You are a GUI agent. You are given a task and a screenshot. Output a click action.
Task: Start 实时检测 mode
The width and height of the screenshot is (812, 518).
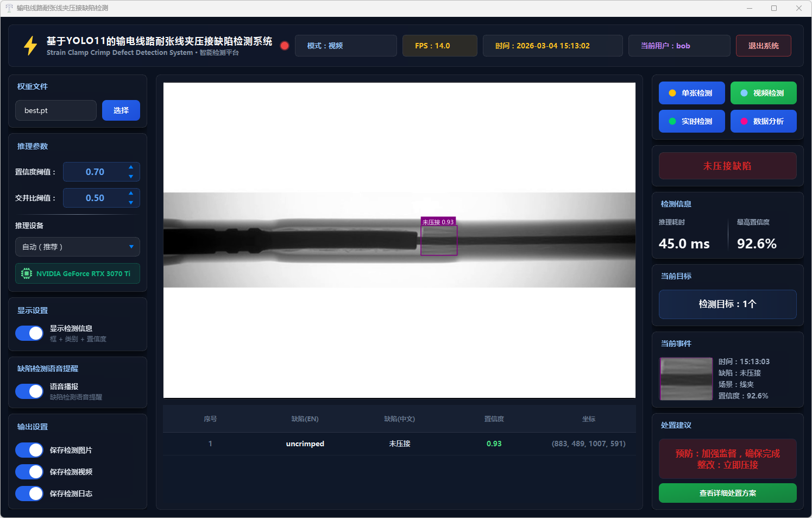[x=691, y=121]
